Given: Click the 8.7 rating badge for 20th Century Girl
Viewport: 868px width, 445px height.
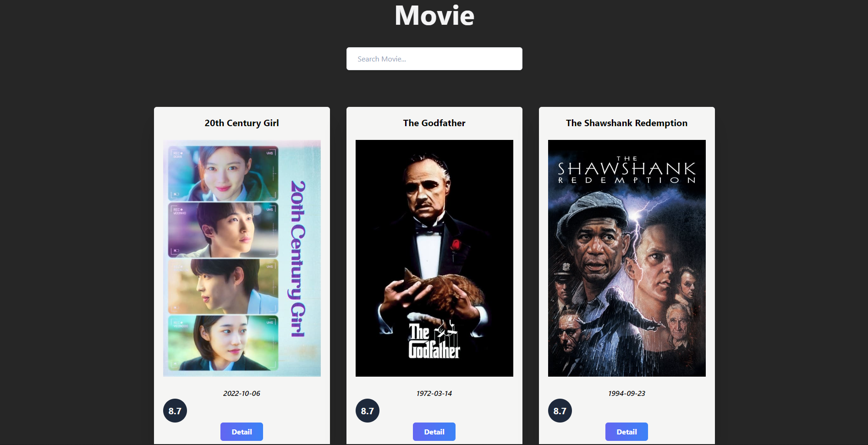Looking at the screenshot, I should point(175,411).
